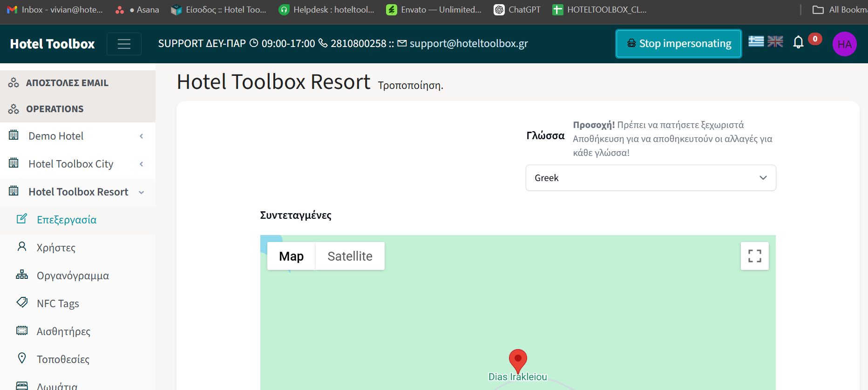This screenshot has width=868, height=390.
Task: Click the Dias Irakleiou map label
Action: [517, 377]
